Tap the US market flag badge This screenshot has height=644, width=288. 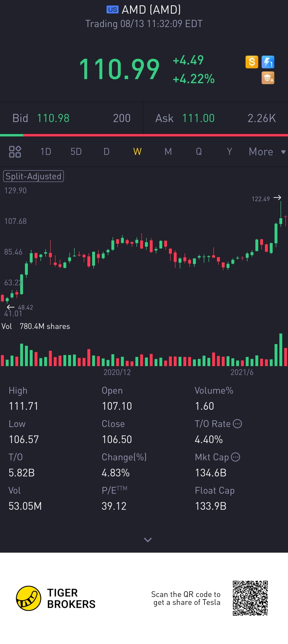pyautogui.click(x=112, y=10)
